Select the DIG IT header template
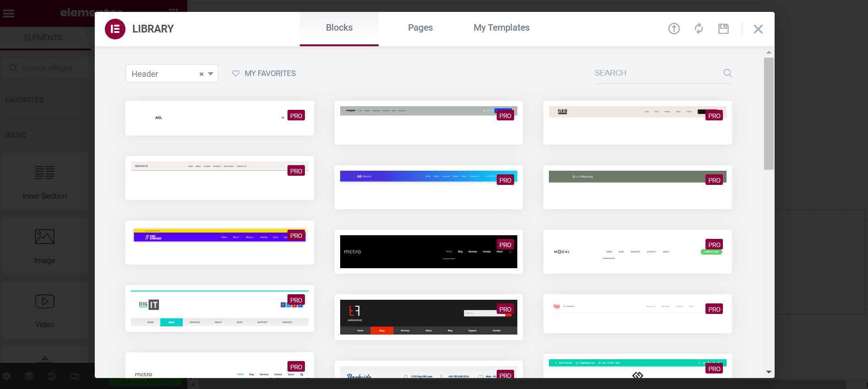Screen dimensions: 868x389 220,308
